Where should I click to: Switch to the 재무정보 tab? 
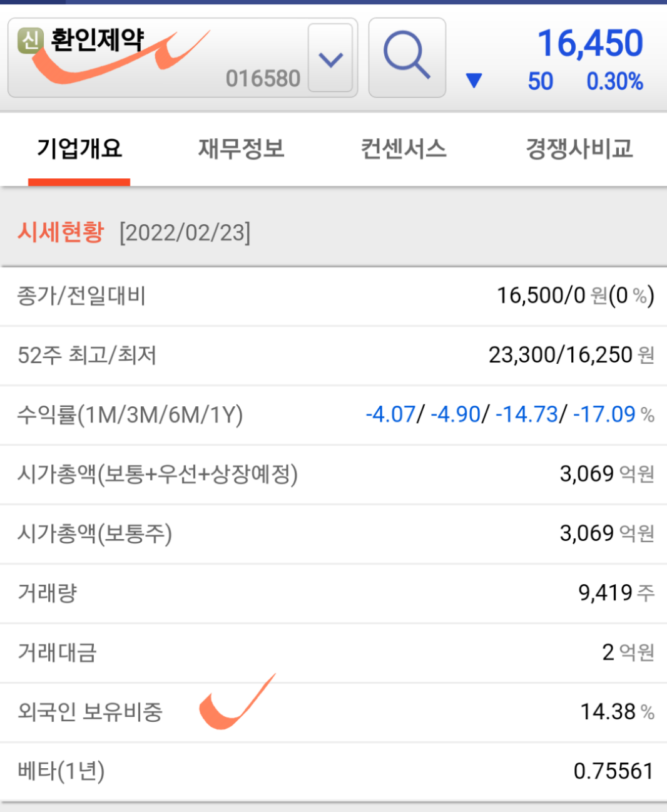[x=242, y=149]
